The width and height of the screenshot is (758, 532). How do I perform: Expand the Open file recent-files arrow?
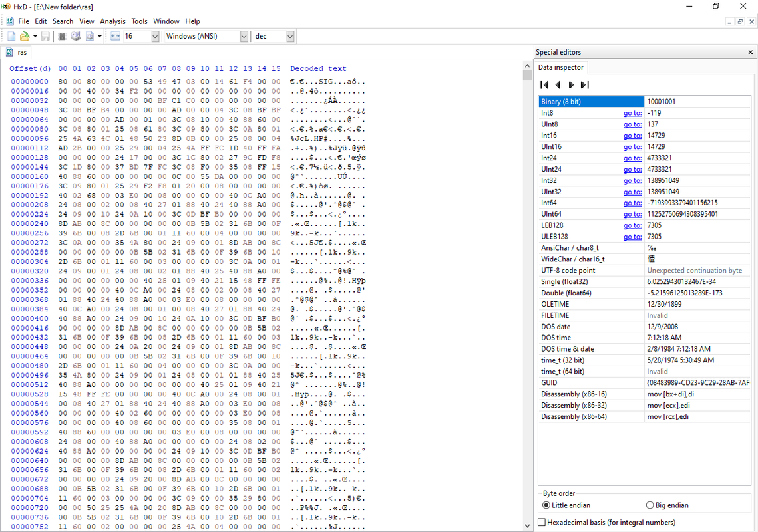pyautogui.click(x=35, y=36)
